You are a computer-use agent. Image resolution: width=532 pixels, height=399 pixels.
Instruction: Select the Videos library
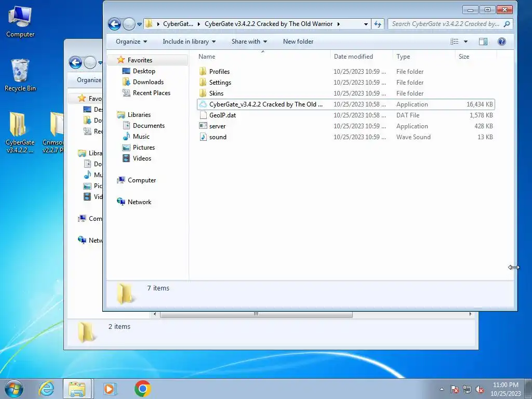(142, 158)
